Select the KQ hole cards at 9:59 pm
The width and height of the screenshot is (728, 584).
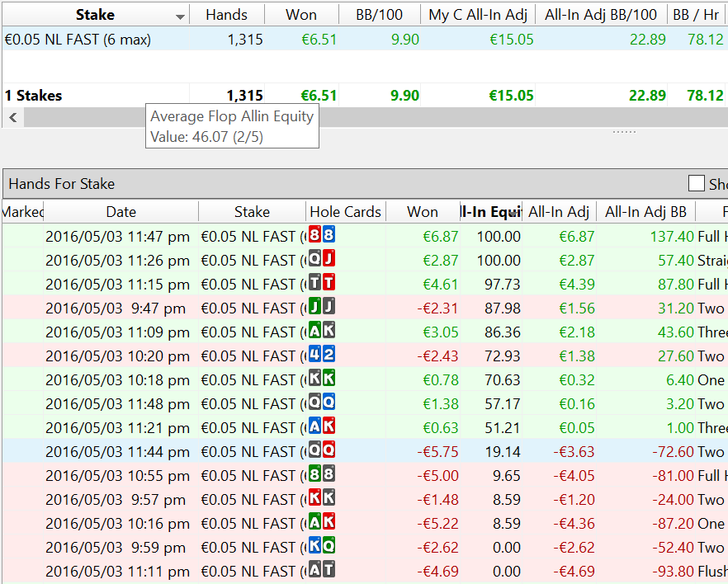coord(322,546)
